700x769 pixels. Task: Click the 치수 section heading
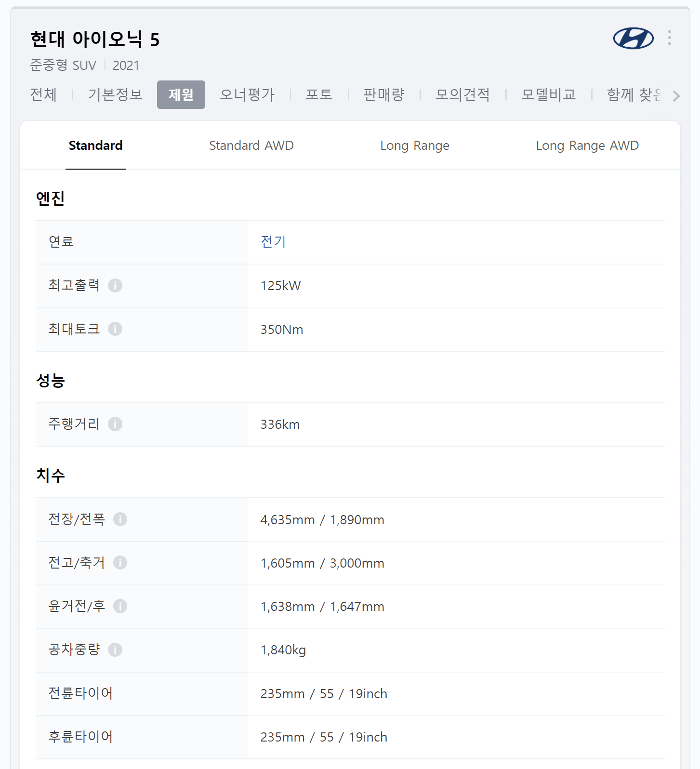point(51,475)
